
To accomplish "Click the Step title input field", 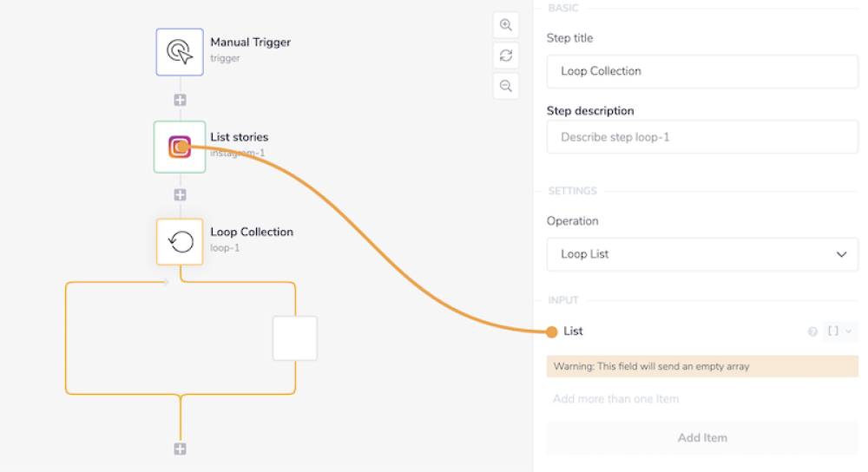I will click(x=702, y=71).
